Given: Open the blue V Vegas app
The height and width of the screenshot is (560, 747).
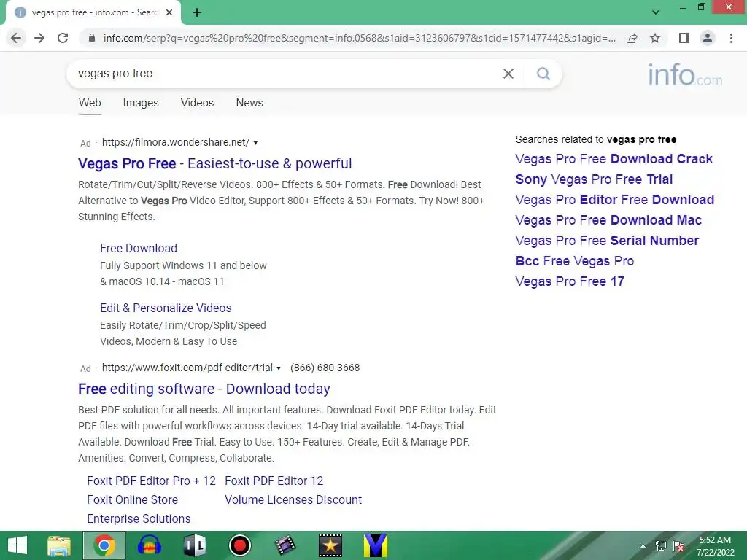Looking at the screenshot, I should (376, 545).
